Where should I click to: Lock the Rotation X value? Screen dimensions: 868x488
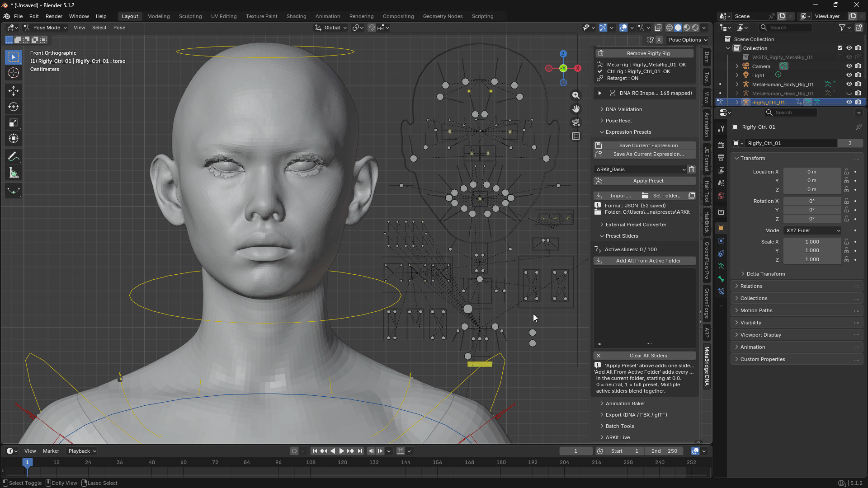846,201
